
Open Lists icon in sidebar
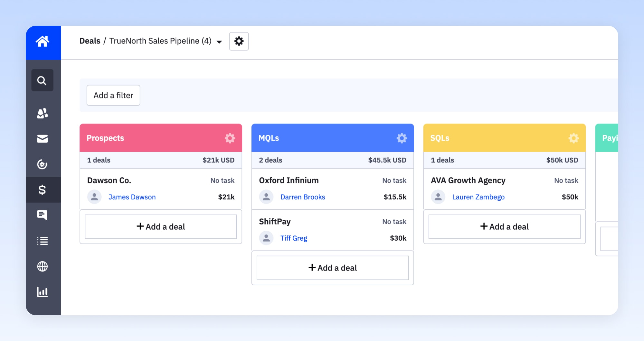(42, 241)
